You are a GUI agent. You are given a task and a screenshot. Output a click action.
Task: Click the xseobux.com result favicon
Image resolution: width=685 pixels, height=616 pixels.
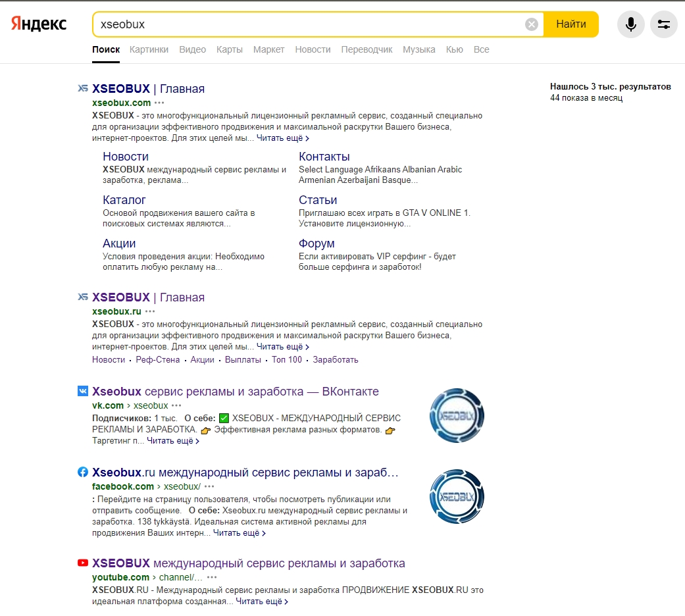[x=82, y=89]
